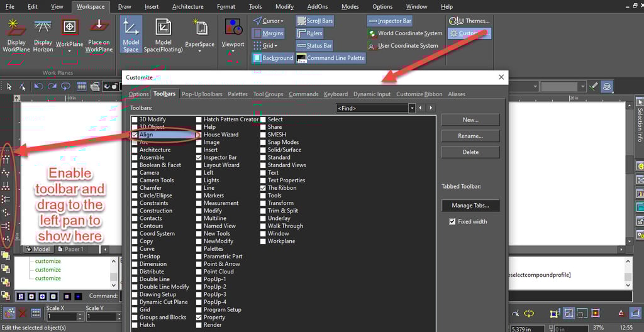Open the Cursor options dropdown
644x332 pixels.
pos(282,21)
